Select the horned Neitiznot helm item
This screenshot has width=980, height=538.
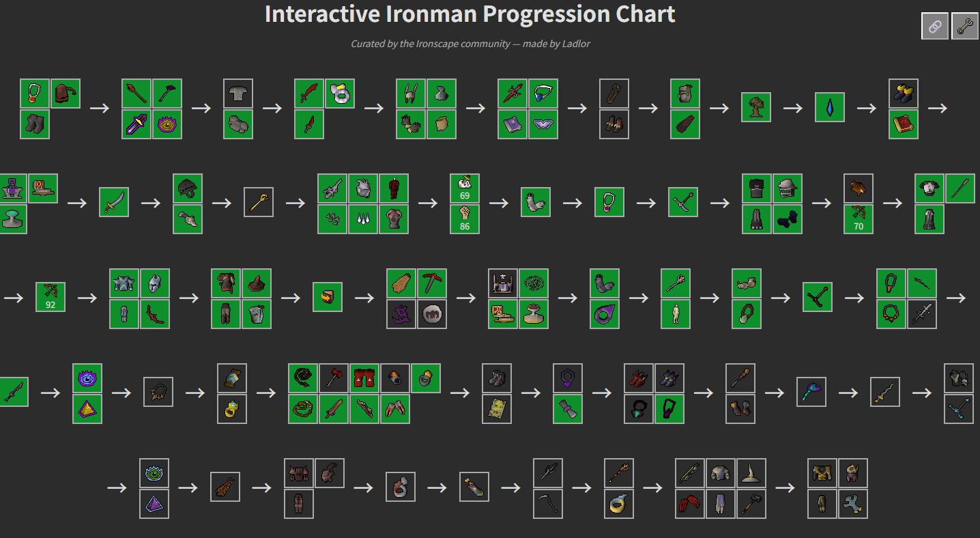click(411, 94)
